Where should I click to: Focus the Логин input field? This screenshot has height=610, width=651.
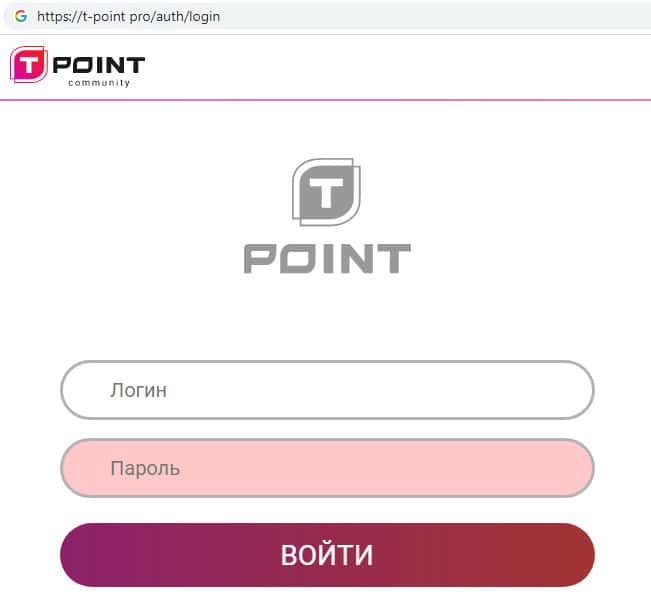327,390
